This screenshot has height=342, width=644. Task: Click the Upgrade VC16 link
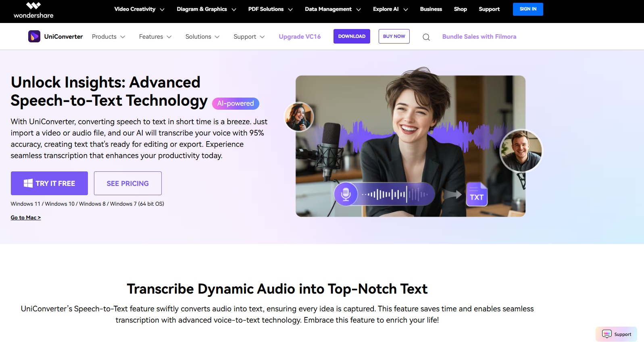point(300,37)
